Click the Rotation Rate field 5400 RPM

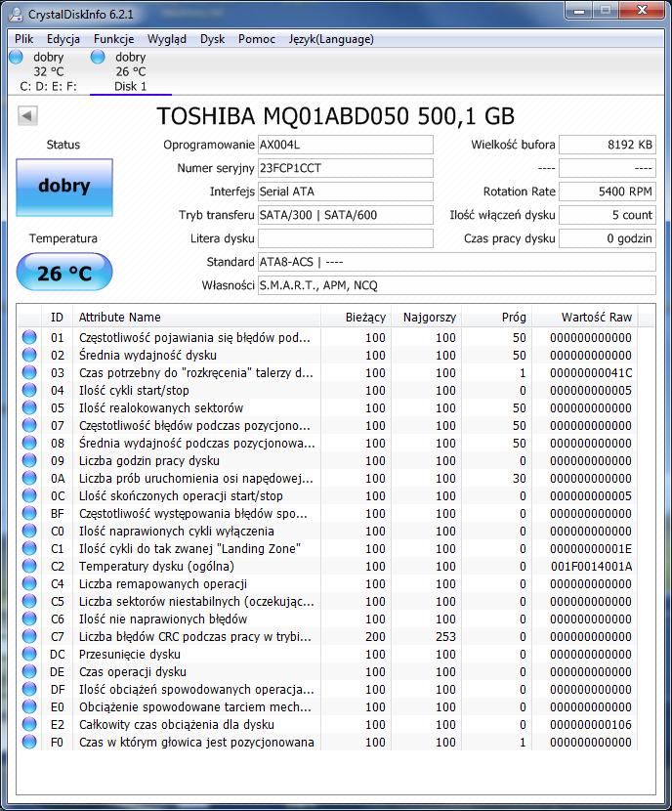[608, 192]
